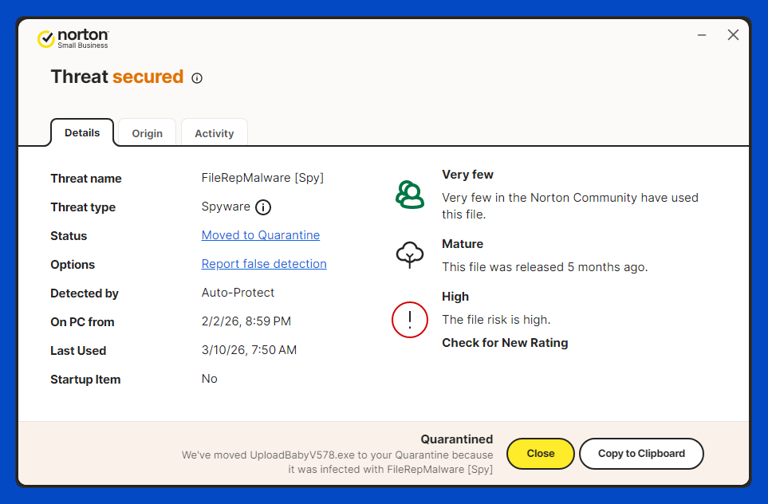Open the Activity tab
This screenshot has width=768, height=504.
point(214,133)
